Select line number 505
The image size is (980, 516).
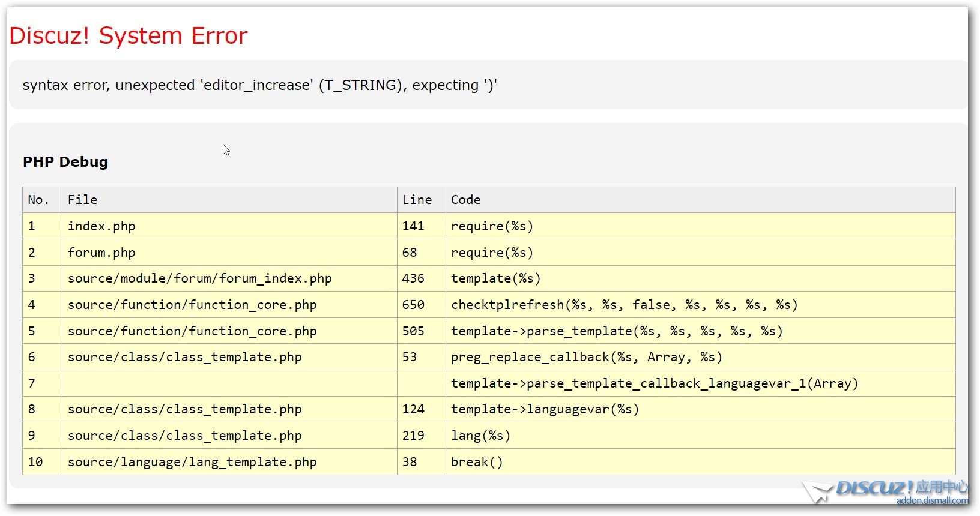(413, 331)
